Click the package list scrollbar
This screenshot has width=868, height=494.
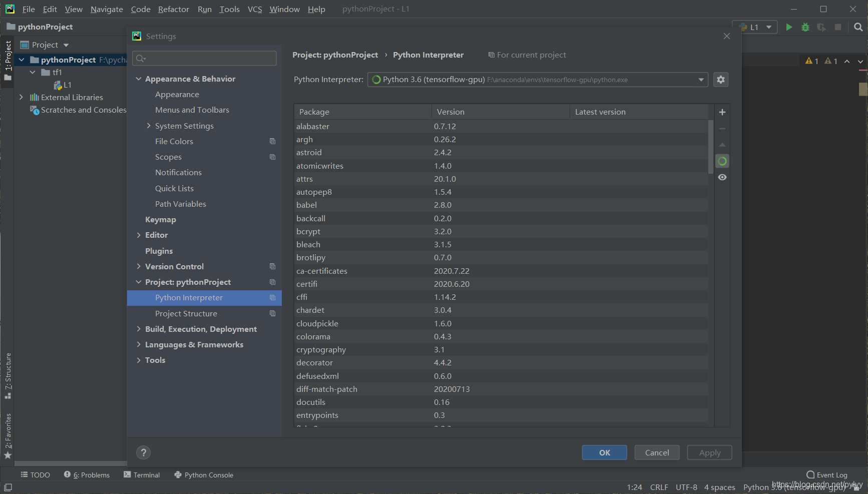click(711, 147)
